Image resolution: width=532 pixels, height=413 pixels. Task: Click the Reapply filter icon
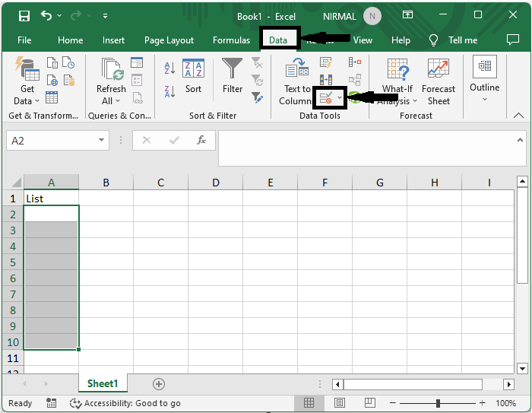coord(257,80)
